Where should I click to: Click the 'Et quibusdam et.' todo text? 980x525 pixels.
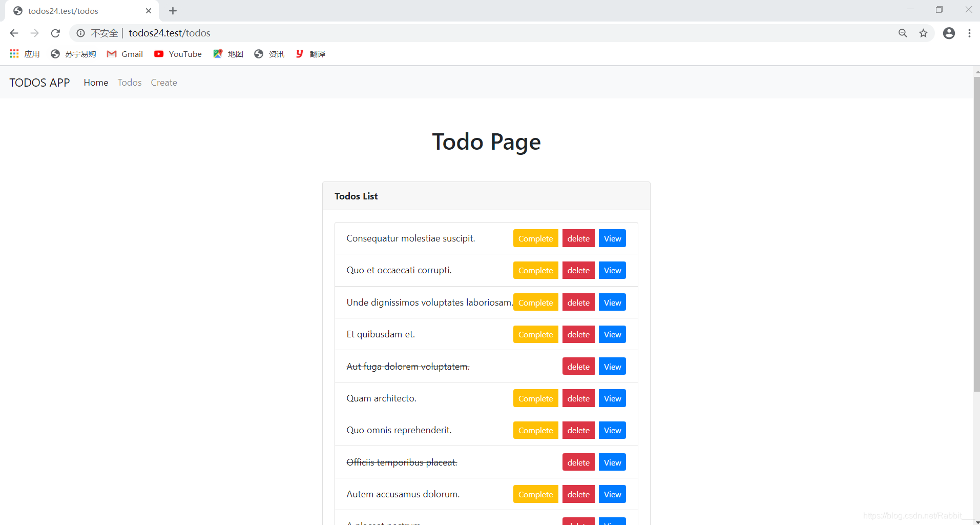point(381,334)
